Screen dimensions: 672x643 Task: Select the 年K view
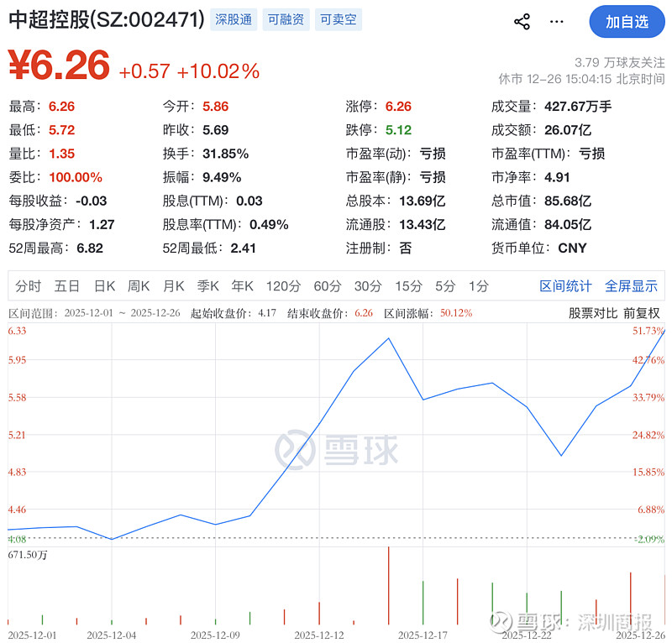point(241,285)
